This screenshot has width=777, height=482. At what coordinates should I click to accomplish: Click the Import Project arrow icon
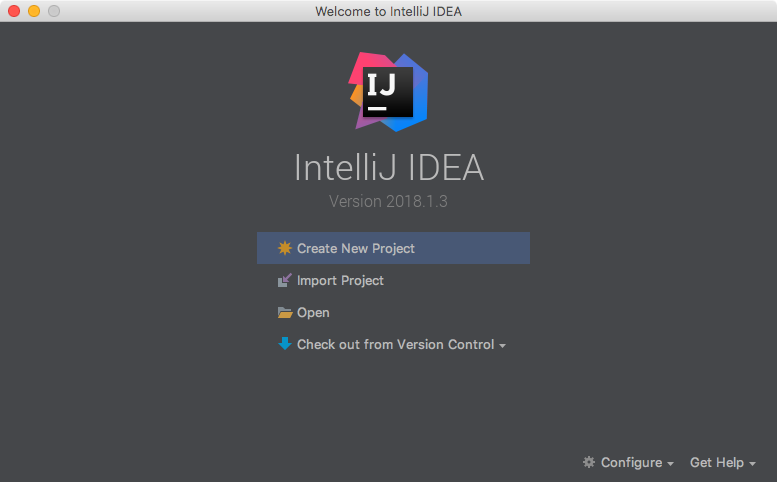point(284,280)
